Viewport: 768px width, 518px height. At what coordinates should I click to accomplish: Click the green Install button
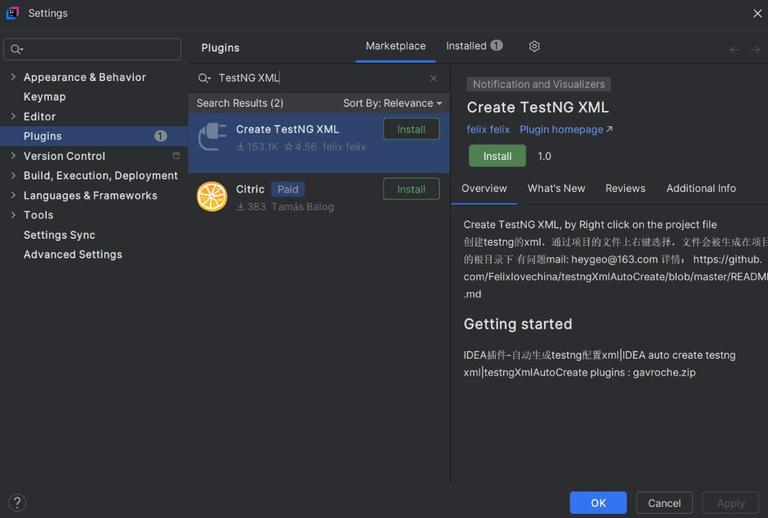click(x=497, y=156)
